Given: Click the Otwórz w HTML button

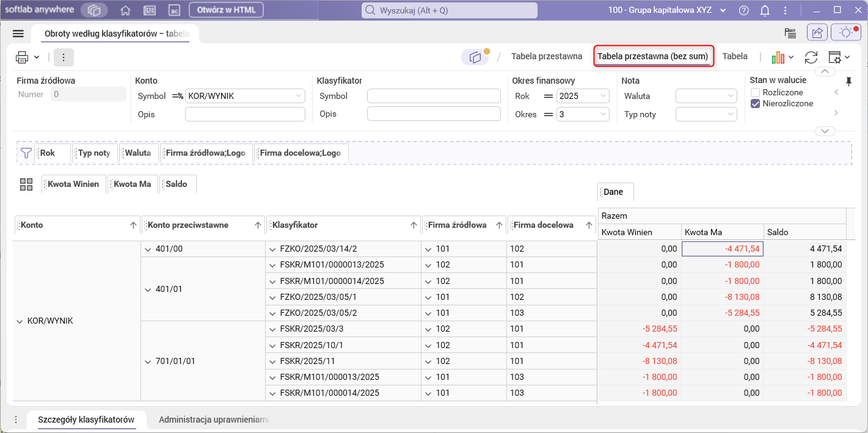Looking at the screenshot, I should 227,10.
